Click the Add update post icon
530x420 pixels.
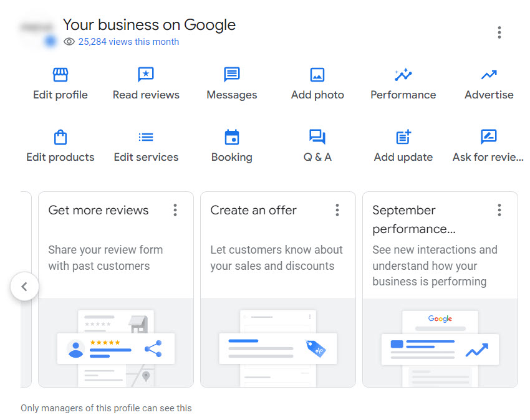(x=403, y=137)
